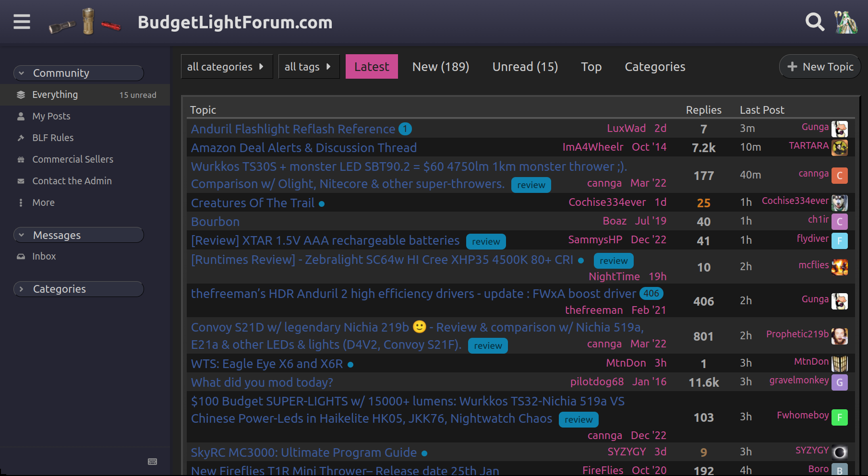Viewport: 868px width, 476px height.
Task: Click the Inbox tray icon
Action: 21,257
